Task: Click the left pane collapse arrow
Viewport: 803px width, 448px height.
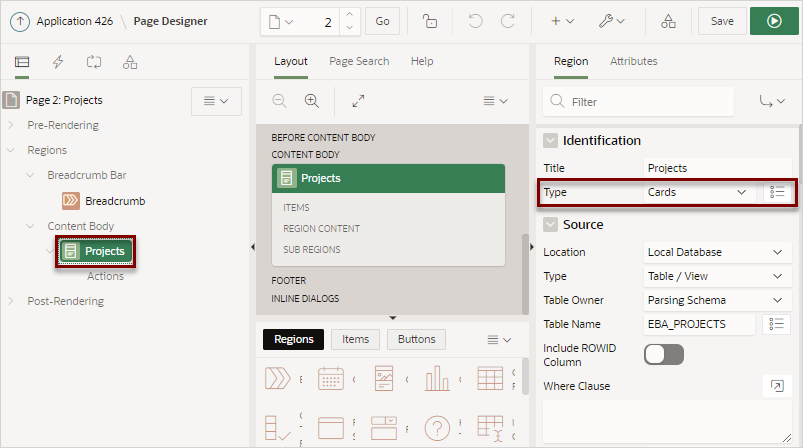Action: 252,247
